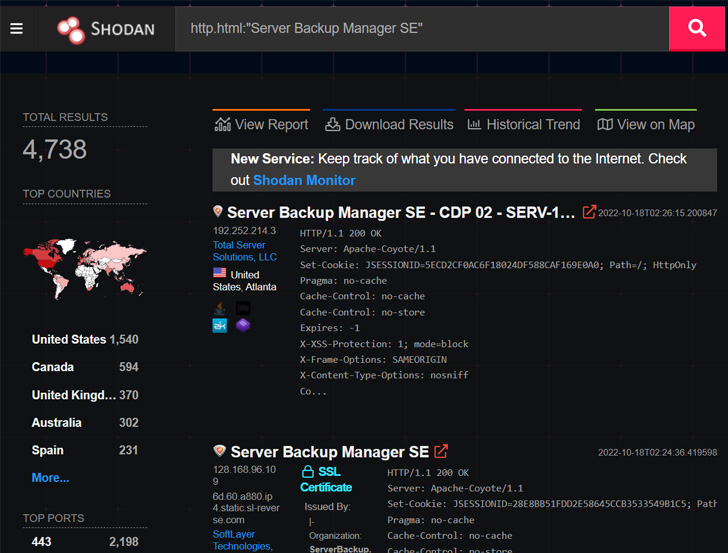Filter by Australia

click(85, 423)
